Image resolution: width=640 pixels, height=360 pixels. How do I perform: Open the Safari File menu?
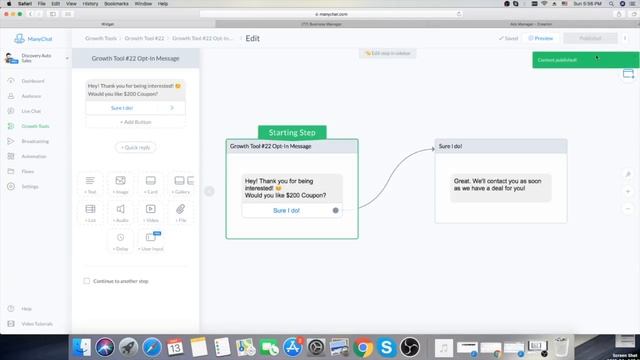pos(42,4)
